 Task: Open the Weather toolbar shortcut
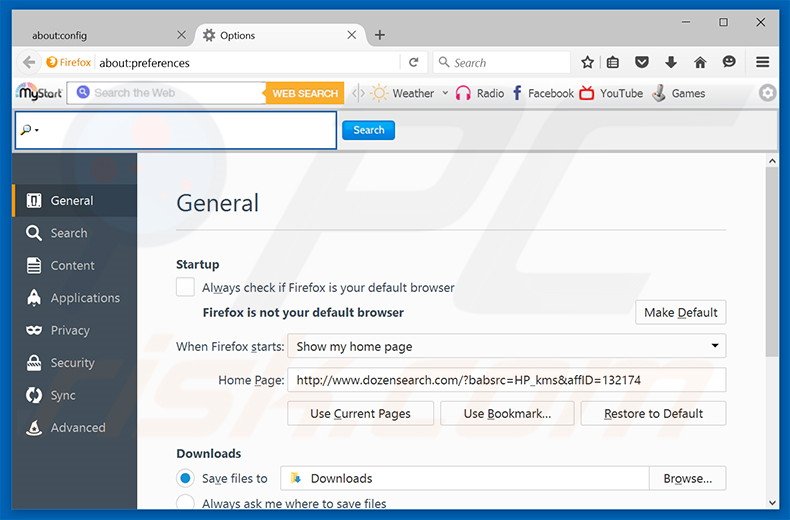tap(403, 93)
